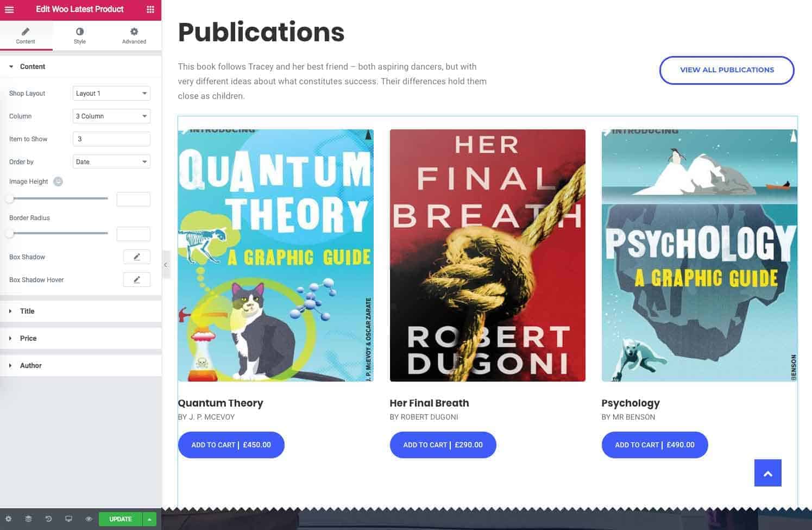Viewport: 812px width, 530px height.
Task: Edit Box Shadow Hover pencil icon
Action: coord(136,280)
